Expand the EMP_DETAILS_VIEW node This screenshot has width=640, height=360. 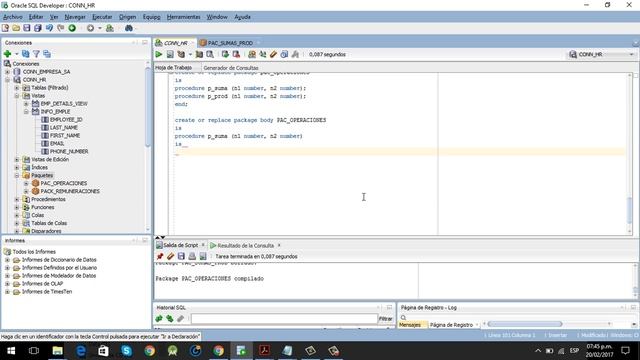point(26,104)
